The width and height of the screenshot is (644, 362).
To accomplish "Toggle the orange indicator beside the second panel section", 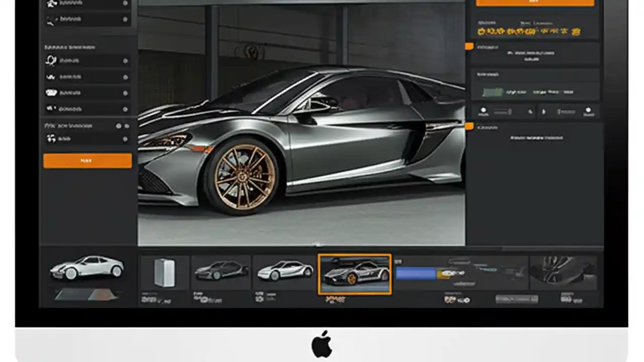I will pyautogui.click(x=469, y=46).
